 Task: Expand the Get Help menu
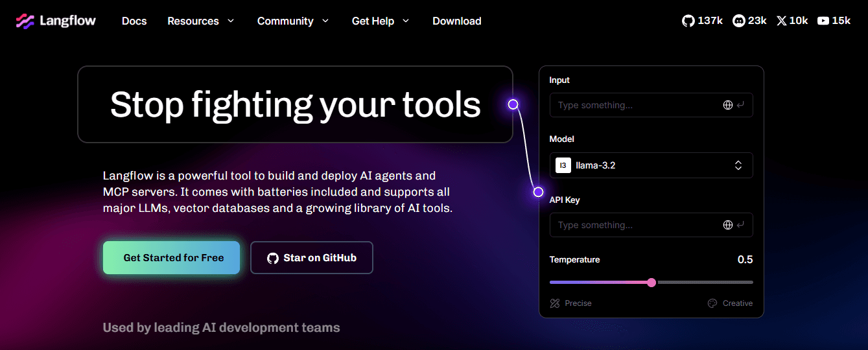(381, 21)
